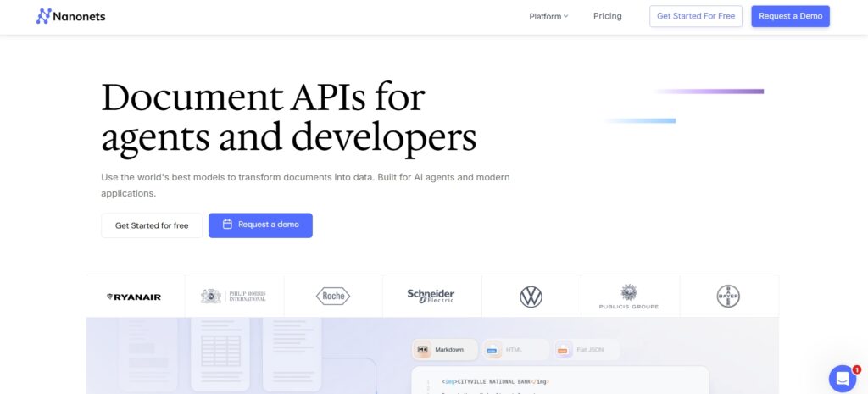Click the Publicis Groupe logo
868x394 pixels.
628,297
